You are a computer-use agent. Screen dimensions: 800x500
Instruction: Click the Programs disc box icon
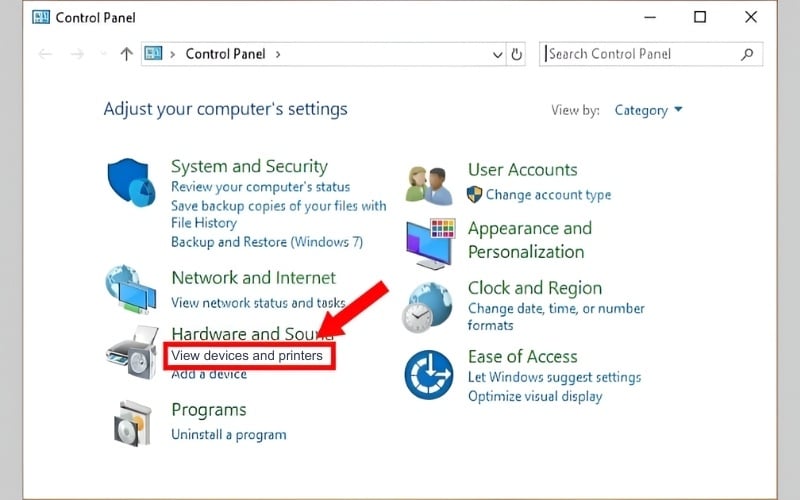132,422
